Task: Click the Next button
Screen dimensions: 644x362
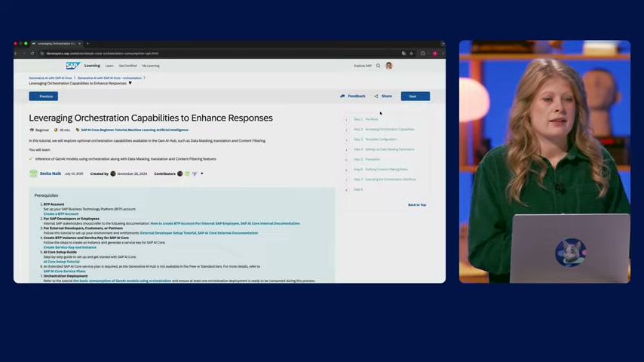Action: pyautogui.click(x=416, y=96)
